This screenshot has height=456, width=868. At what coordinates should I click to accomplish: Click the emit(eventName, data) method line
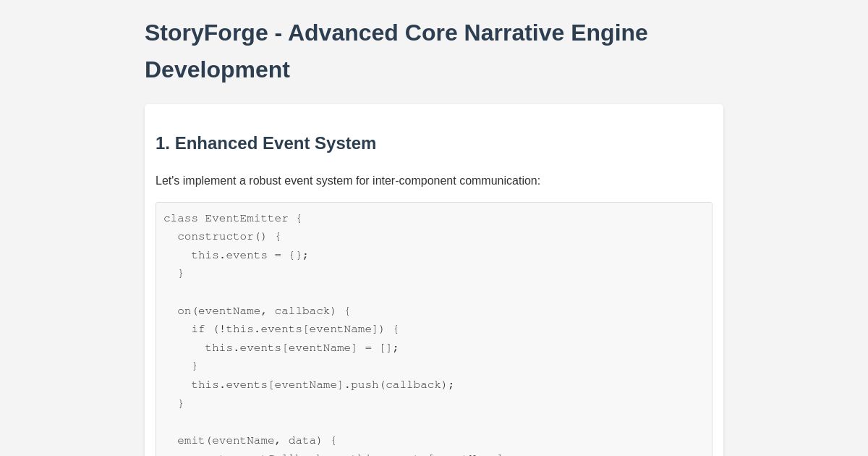tap(256, 440)
